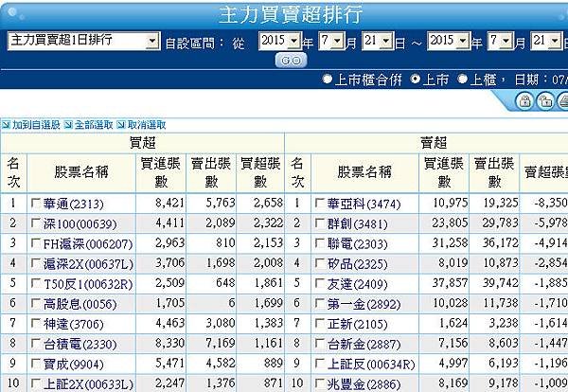Open the start year 2015 dropdown
The image size is (568, 392).
pyautogui.click(x=280, y=41)
